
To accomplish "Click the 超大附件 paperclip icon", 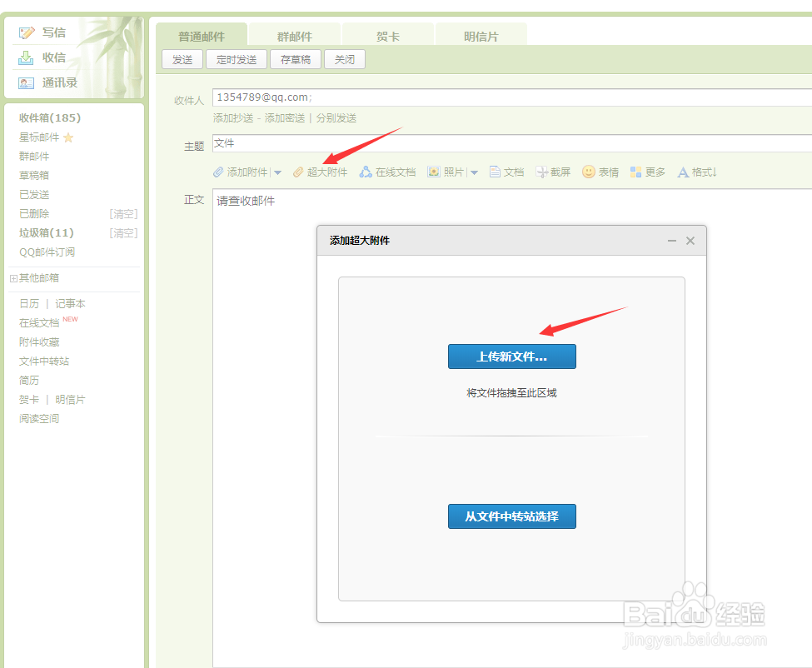I will (298, 172).
